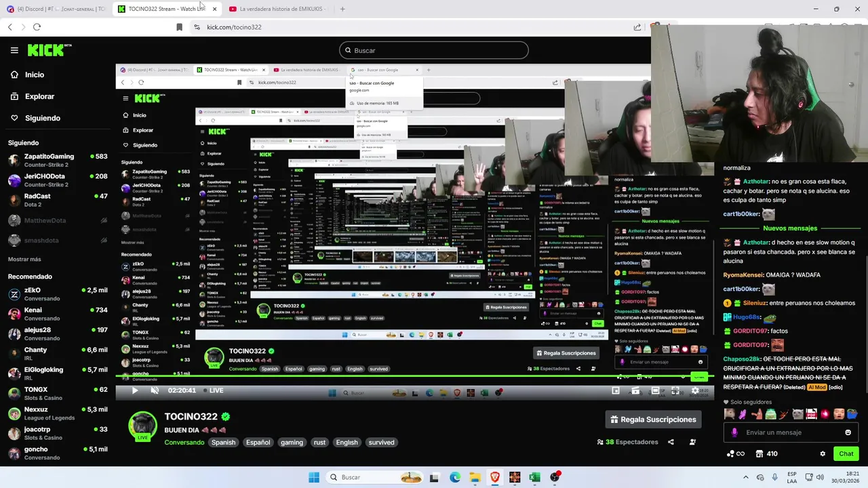Open Explorar in sidebar

pyautogui.click(x=33, y=96)
